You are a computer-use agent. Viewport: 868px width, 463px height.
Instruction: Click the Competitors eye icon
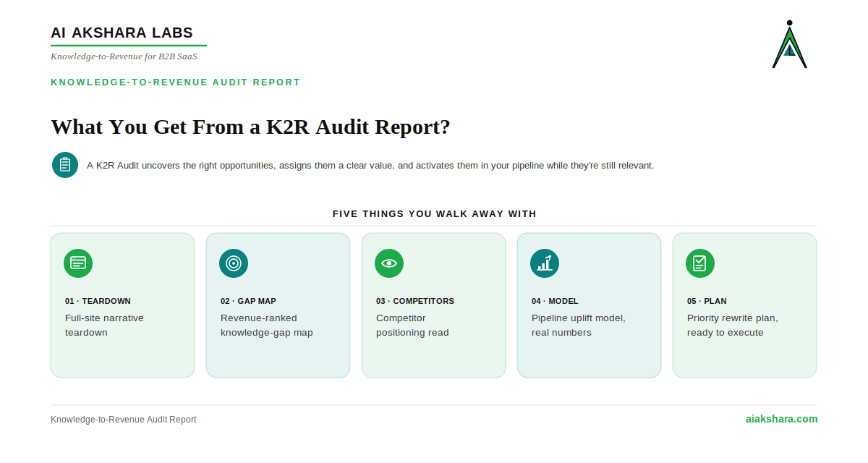point(389,263)
